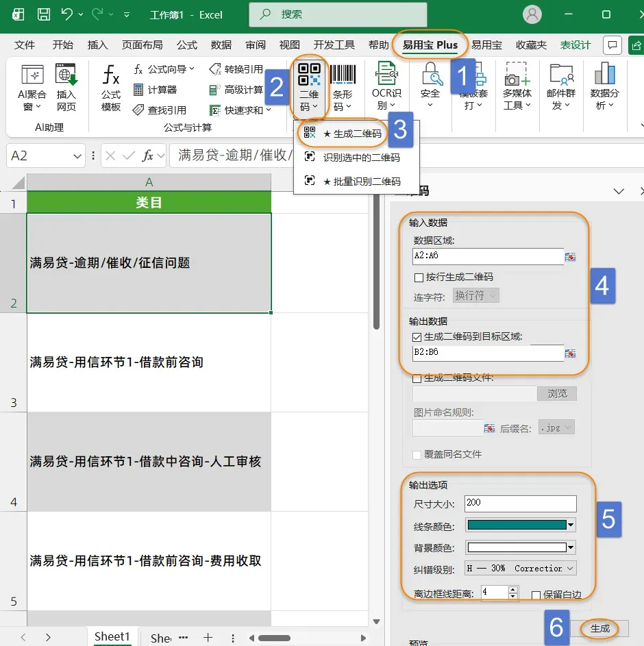The height and width of the screenshot is (646, 644).
Task: Click the 生成 button
Action: coord(600,629)
